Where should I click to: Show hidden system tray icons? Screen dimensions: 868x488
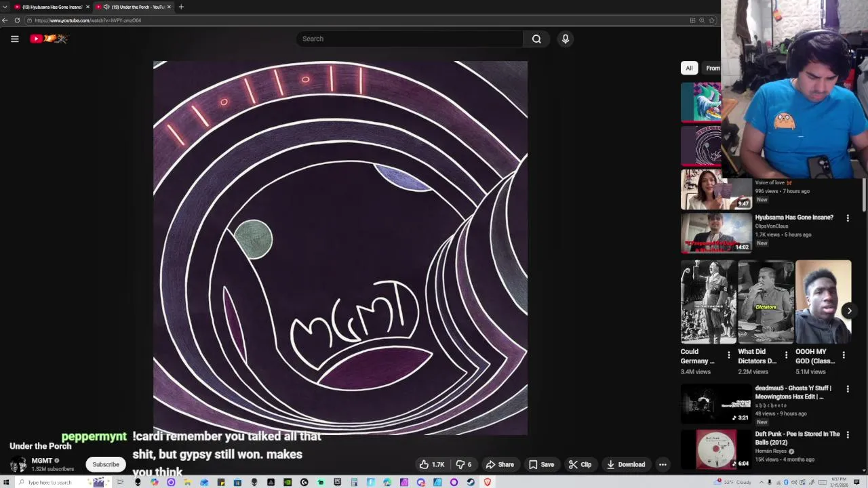coord(762,482)
